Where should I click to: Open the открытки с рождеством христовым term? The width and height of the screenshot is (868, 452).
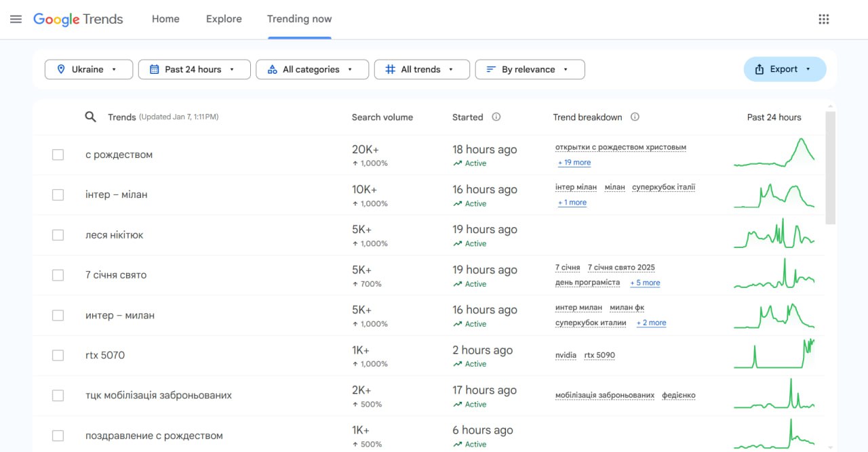tap(621, 147)
